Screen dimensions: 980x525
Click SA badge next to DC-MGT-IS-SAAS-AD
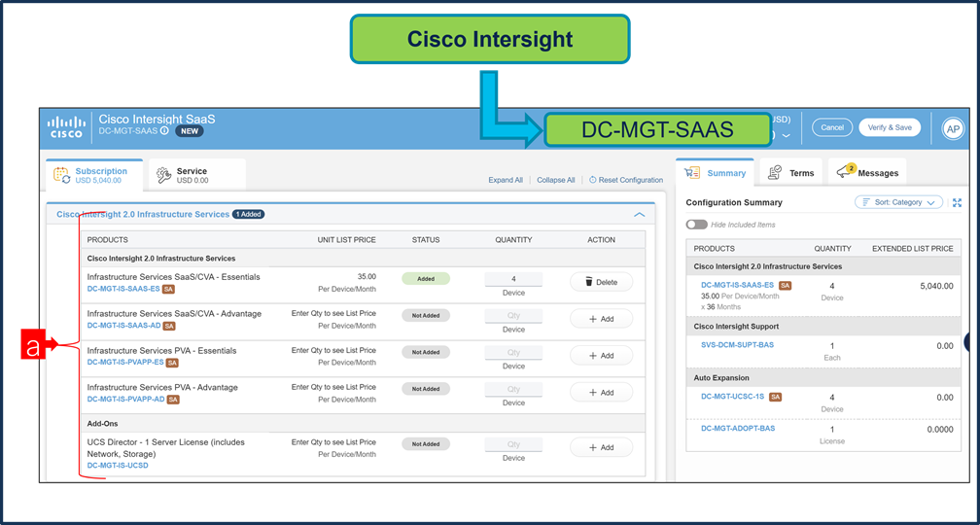coord(169,326)
